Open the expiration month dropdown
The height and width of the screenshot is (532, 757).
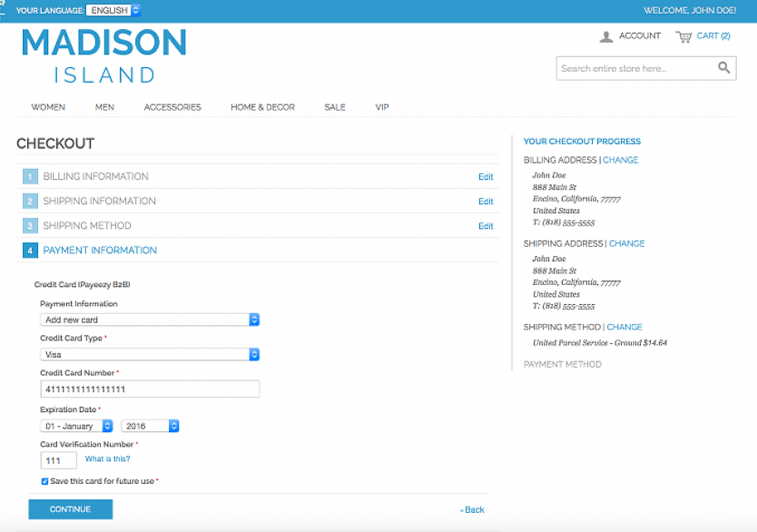coord(76,426)
